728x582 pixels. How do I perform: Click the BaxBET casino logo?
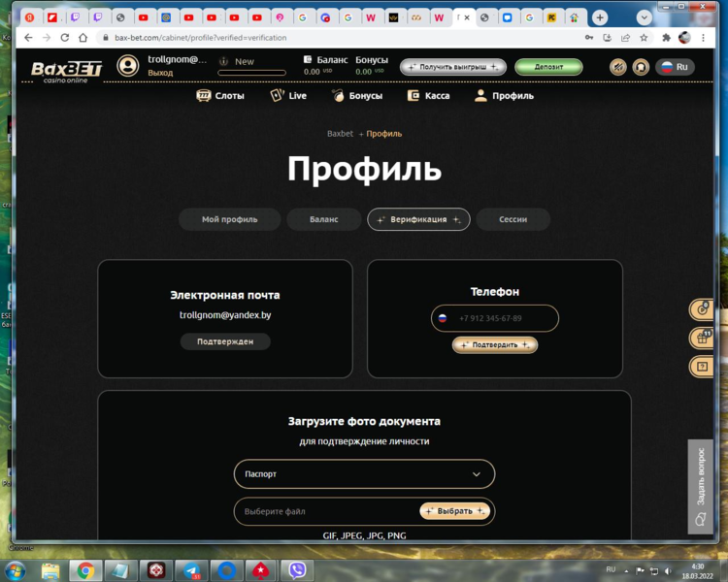point(66,71)
